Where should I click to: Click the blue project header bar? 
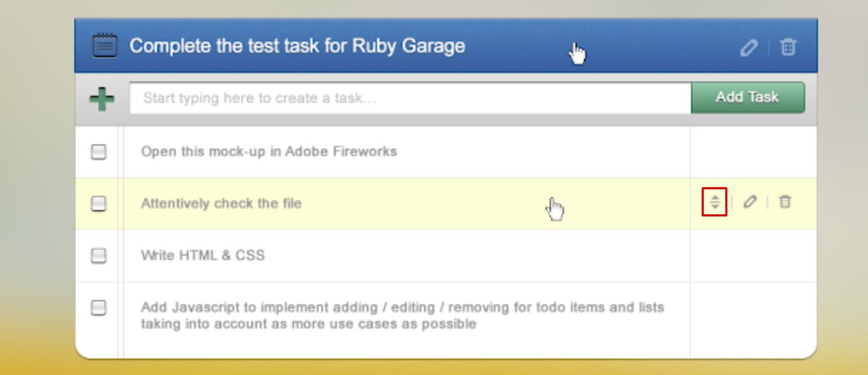(446, 46)
